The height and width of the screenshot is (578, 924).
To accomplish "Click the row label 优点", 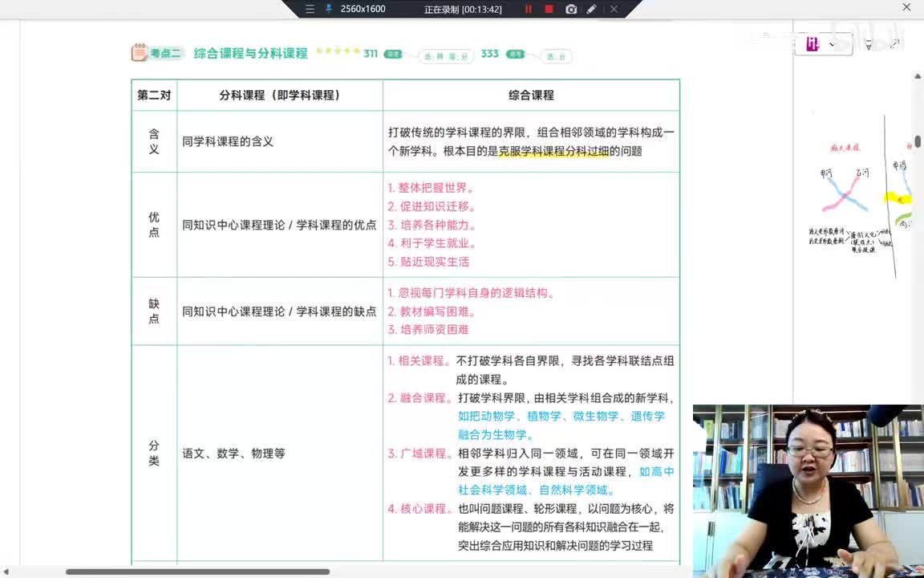I will pyautogui.click(x=154, y=225).
